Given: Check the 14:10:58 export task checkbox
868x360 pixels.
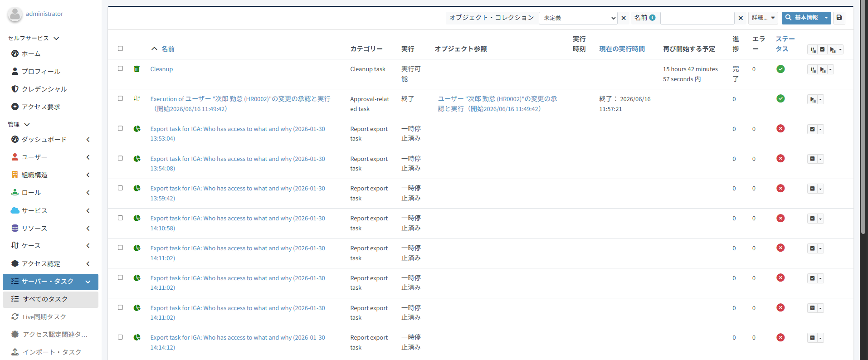Looking at the screenshot, I should click(120, 218).
